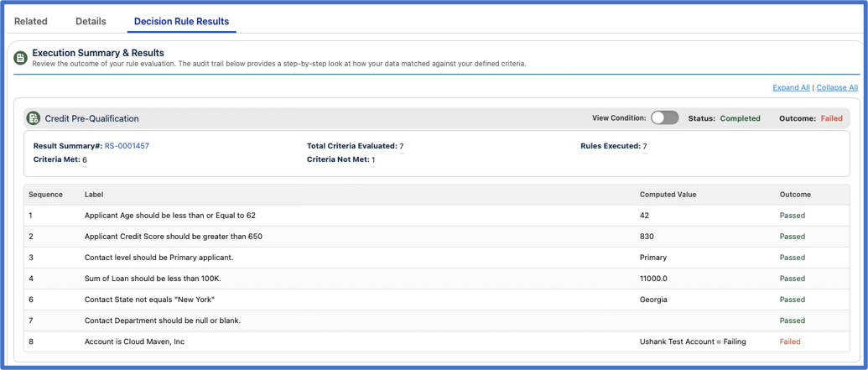Click the Failed outcome in row 8
The height and width of the screenshot is (370, 868).
click(x=790, y=341)
